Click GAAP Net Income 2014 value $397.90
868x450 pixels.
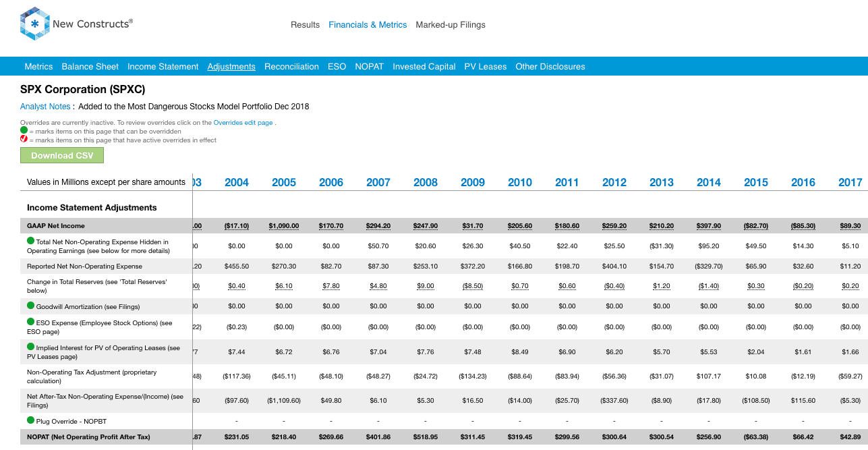click(709, 226)
